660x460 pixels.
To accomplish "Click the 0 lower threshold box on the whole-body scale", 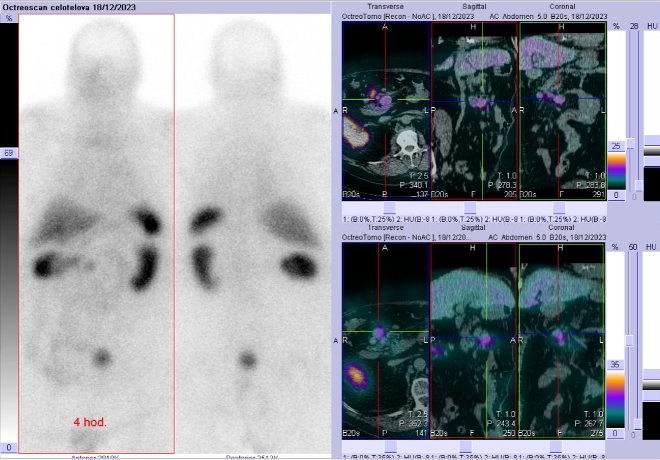I will click(x=9, y=448).
